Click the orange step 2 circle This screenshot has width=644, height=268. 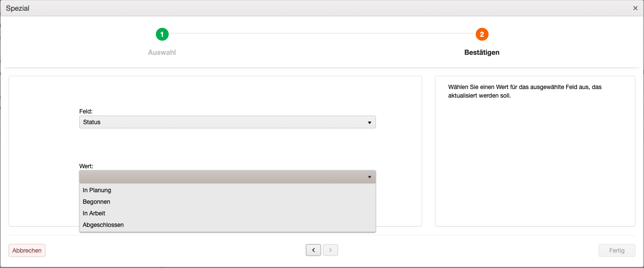coord(482,34)
